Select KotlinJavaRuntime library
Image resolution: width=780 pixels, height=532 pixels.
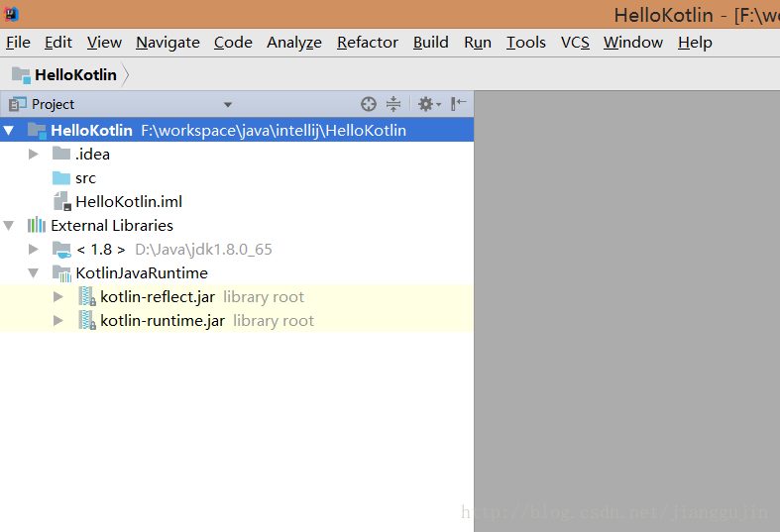point(142,273)
